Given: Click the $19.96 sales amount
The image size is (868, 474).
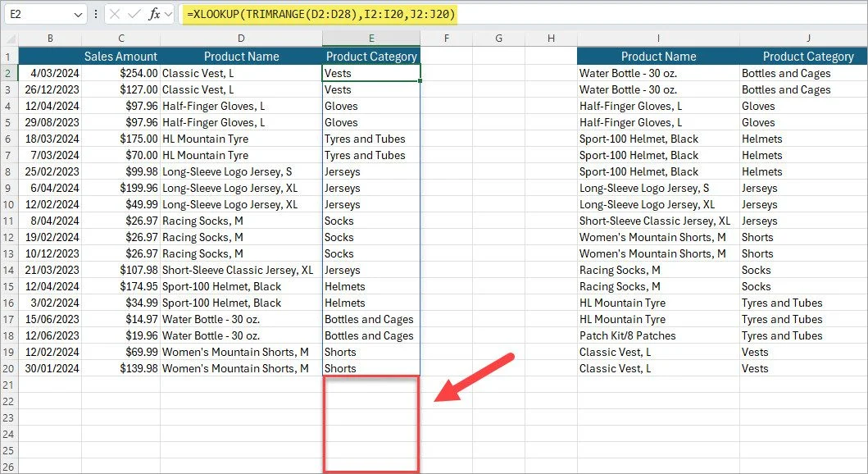Looking at the screenshot, I should tap(120, 335).
